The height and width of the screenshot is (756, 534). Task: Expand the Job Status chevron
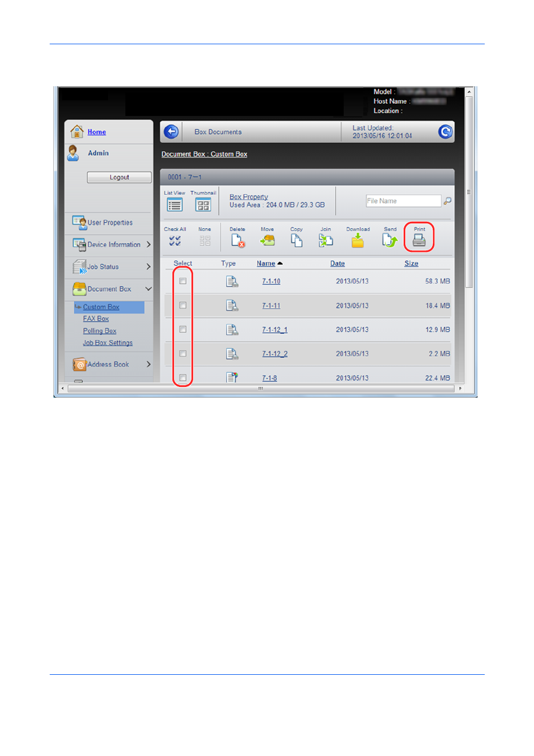pyautogui.click(x=148, y=267)
